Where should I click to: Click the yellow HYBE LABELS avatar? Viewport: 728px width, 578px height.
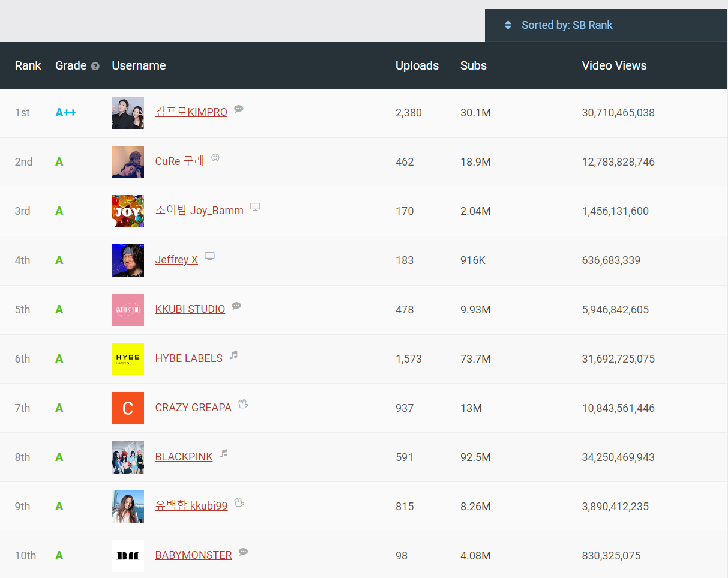coord(128,359)
